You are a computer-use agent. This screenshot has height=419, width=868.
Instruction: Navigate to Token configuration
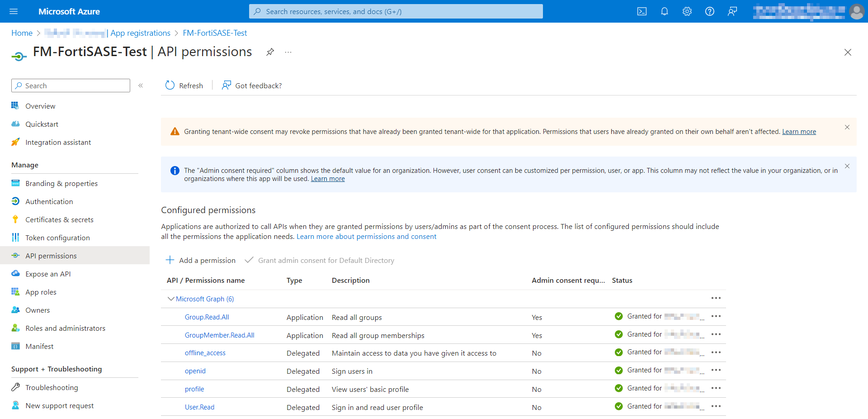pos(57,237)
